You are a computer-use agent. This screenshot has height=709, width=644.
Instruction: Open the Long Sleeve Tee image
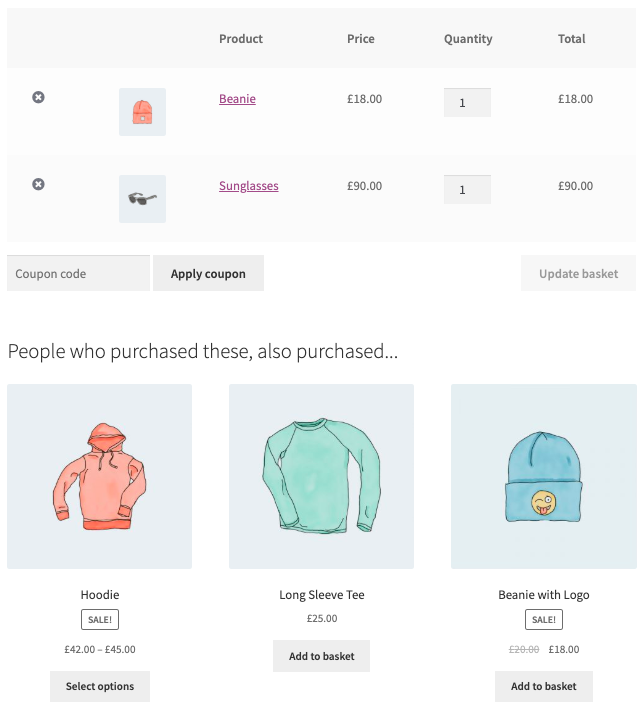click(321, 477)
